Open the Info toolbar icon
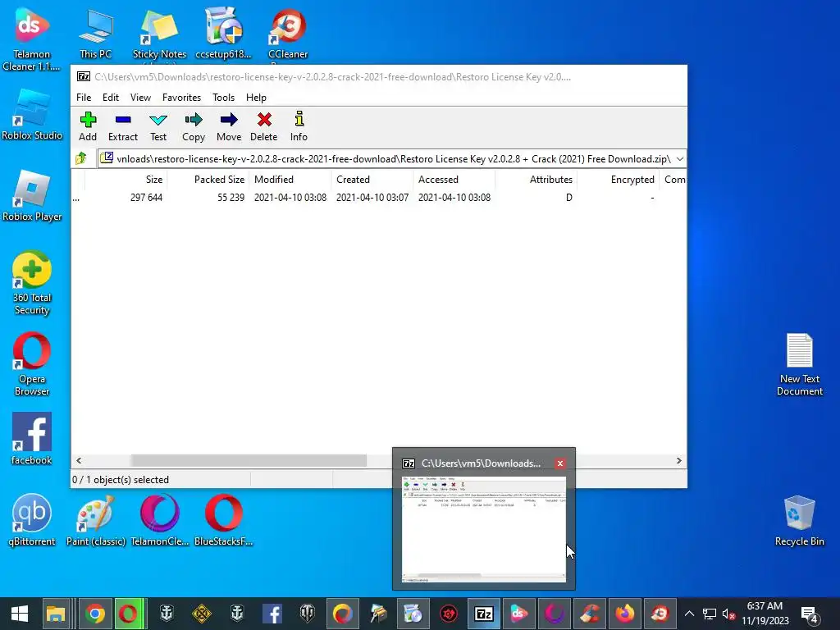The width and height of the screenshot is (840, 630). click(x=299, y=126)
